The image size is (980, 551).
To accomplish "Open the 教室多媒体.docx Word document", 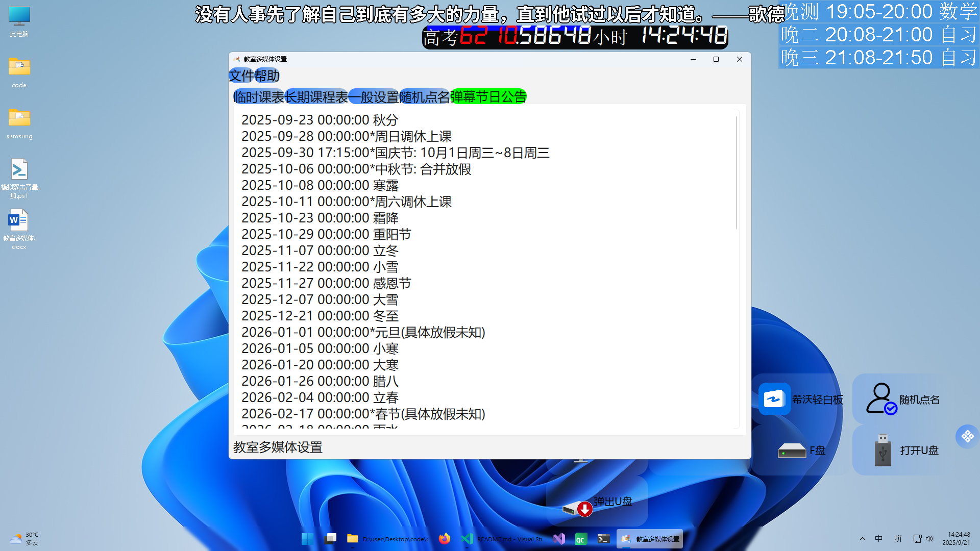I will 19,221.
